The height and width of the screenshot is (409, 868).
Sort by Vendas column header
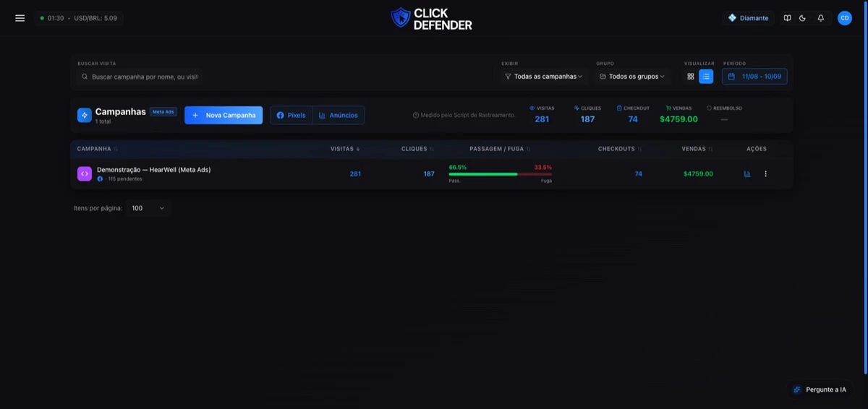697,149
